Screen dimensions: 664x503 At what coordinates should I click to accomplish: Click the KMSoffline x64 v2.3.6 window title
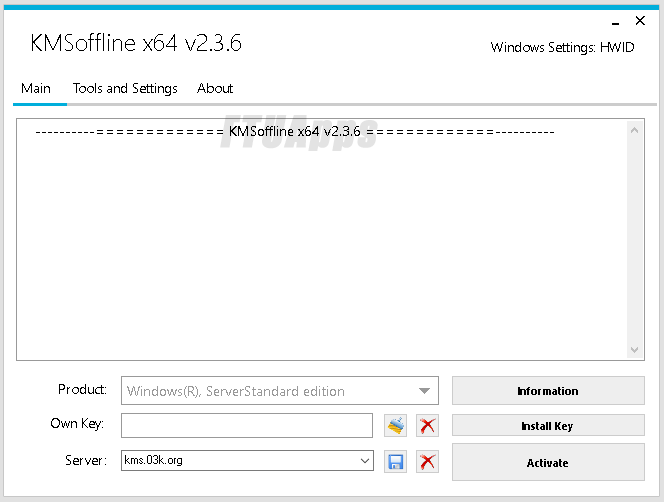[x=136, y=43]
